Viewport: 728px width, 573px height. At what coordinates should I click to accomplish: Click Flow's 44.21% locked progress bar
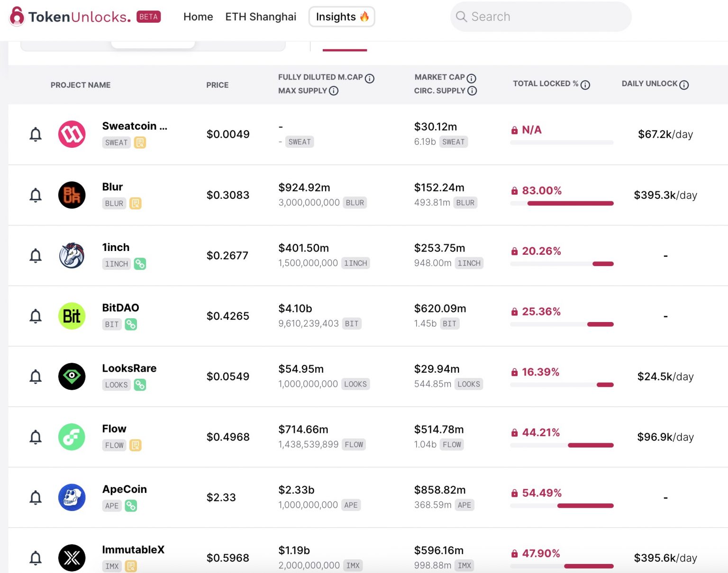tap(562, 446)
